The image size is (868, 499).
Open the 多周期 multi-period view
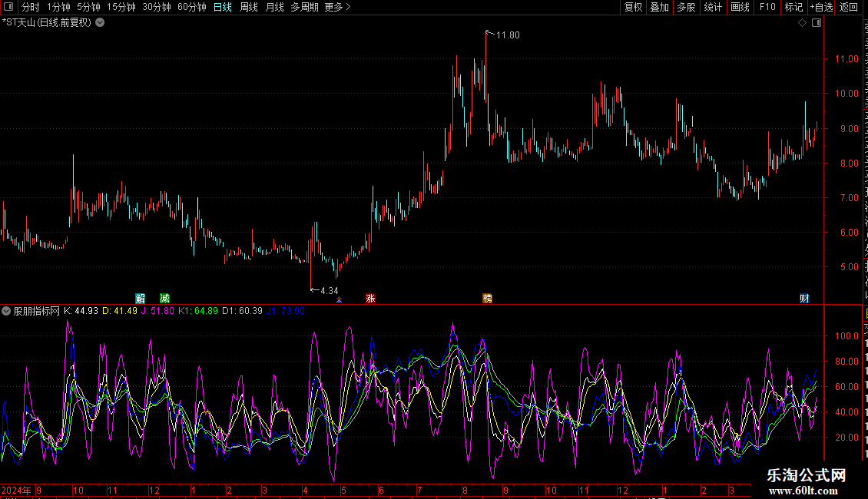[304, 7]
